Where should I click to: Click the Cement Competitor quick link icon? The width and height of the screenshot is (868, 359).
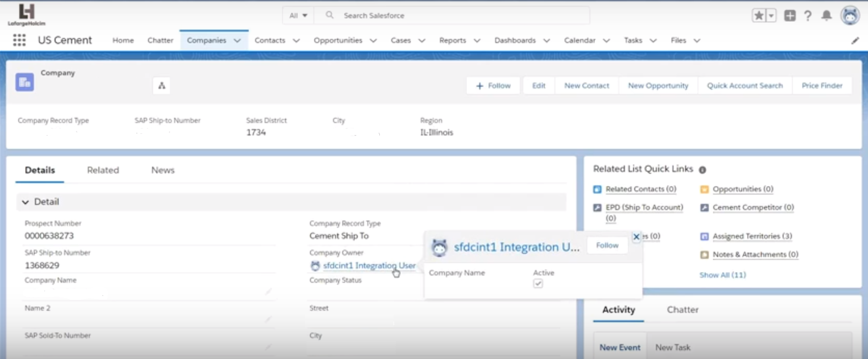point(704,208)
